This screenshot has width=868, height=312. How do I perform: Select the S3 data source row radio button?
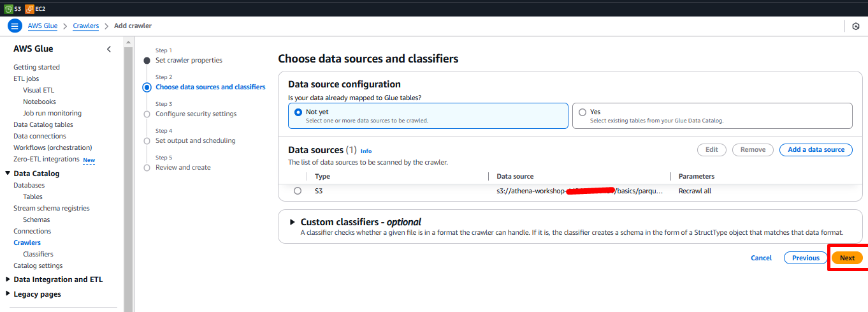[x=298, y=191]
